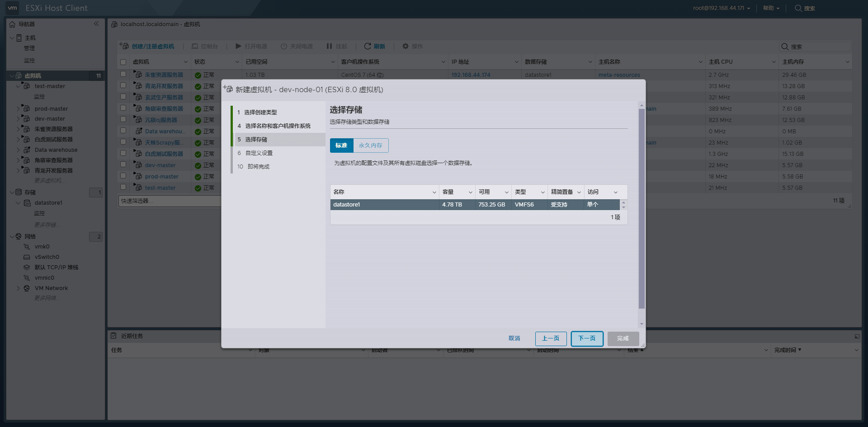868x427 pixels.
Task: Check the box for 玄武生产服务器 row
Action: tap(123, 96)
